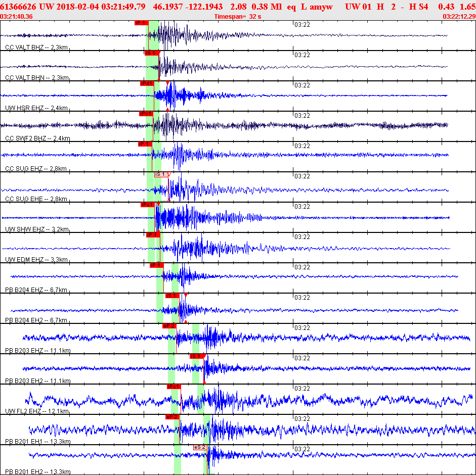The width and height of the screenshot is (476, 475).
Task: Click the iPc1 pick flag on UW FL2 EHZ
Action: 174,387
